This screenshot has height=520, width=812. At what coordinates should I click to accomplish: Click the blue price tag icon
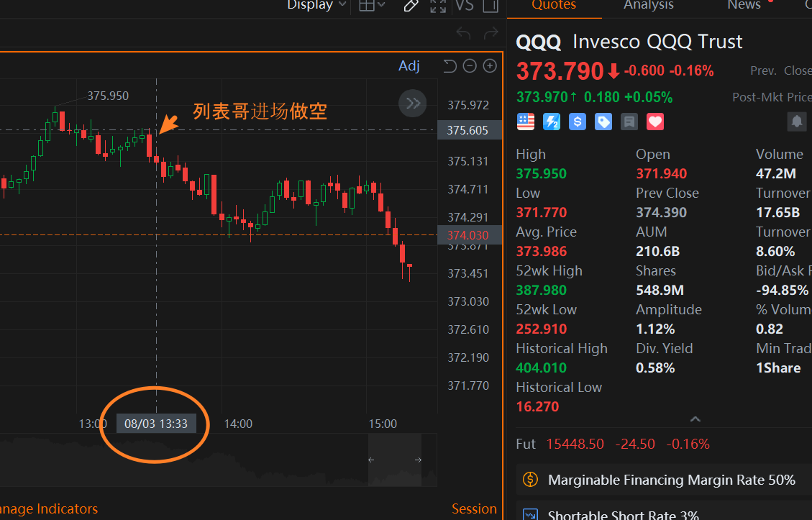[603, 122]
